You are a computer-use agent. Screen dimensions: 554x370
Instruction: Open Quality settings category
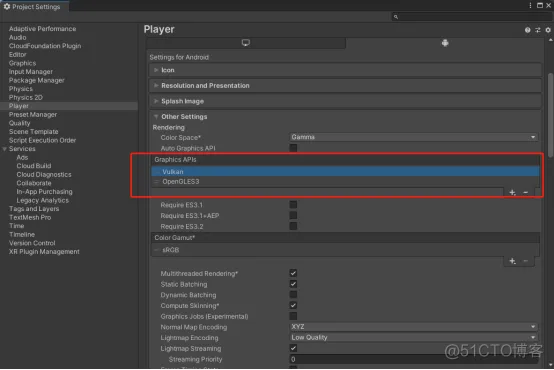click(19, 123)
